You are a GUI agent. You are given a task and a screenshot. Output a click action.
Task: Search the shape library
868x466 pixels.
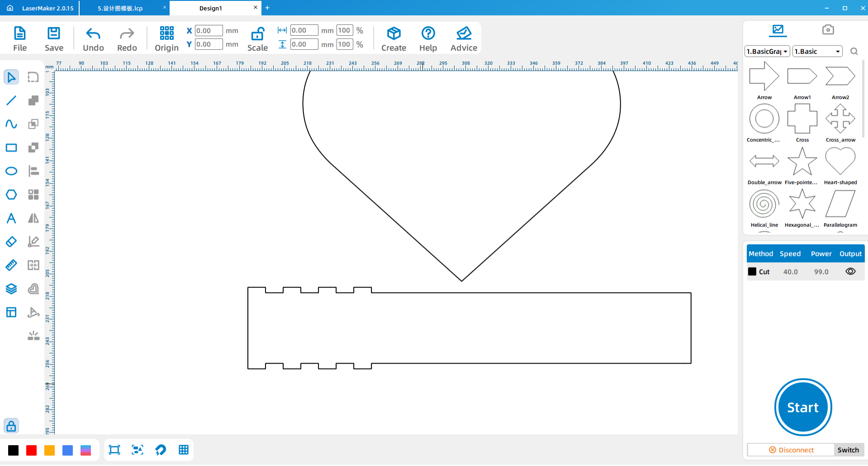(x=854, y=52)
